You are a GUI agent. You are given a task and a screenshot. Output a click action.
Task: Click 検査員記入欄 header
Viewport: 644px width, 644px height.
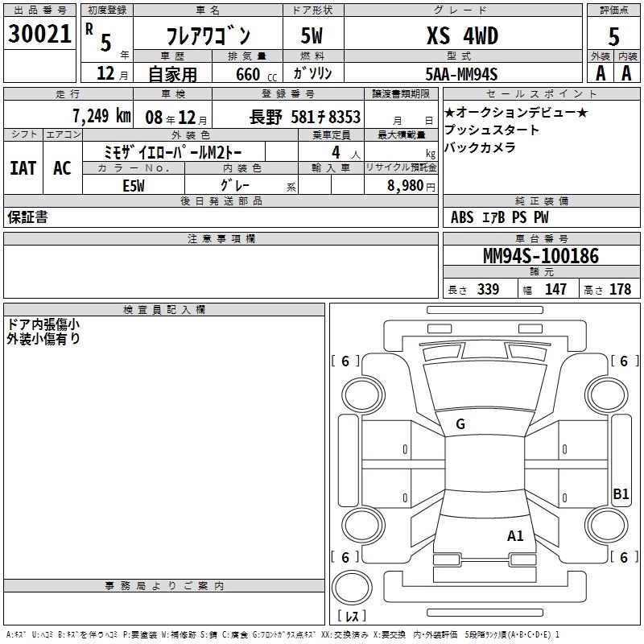click(164, 310)
